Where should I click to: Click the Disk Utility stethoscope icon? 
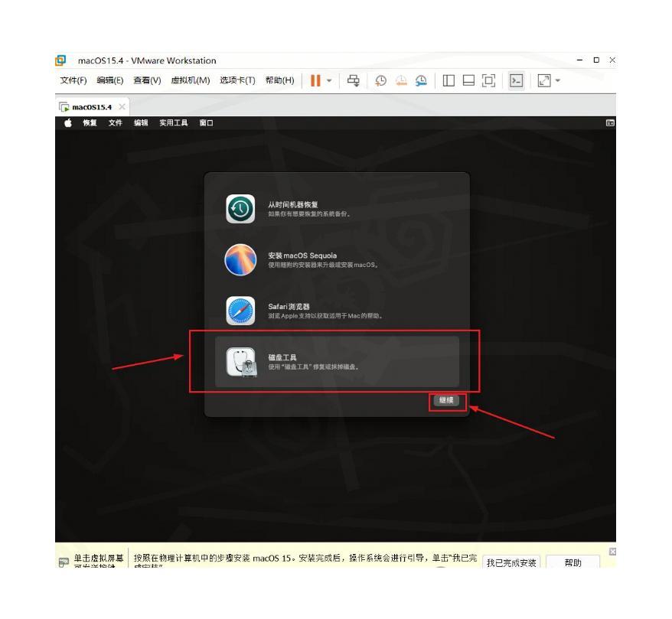tap(241, 362)
